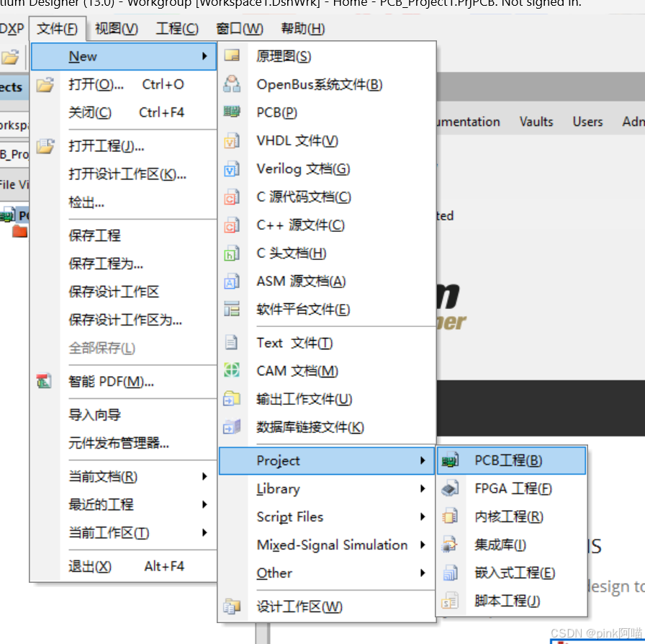The height and width of the screenshot is (644, 645).
Task: Click the output job file icon
Action: (x=232, y=398)
